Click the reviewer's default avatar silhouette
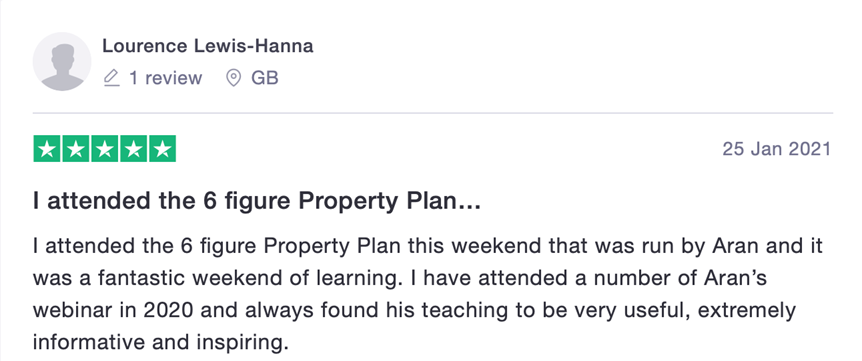The height and width of the screenshot is (361, 862). [x=62, y=62]
